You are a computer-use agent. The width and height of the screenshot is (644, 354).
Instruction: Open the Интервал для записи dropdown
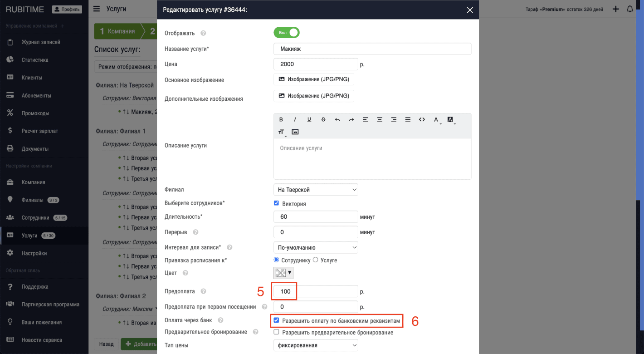click(316, 247)
